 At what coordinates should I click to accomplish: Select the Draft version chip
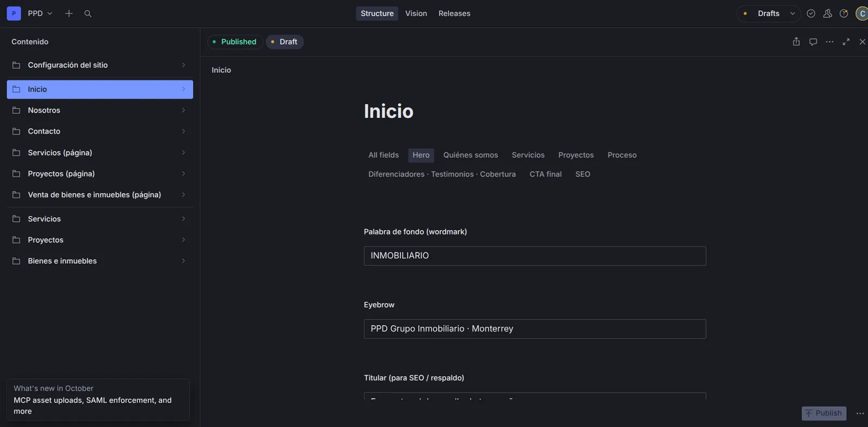tap(285, 42)
